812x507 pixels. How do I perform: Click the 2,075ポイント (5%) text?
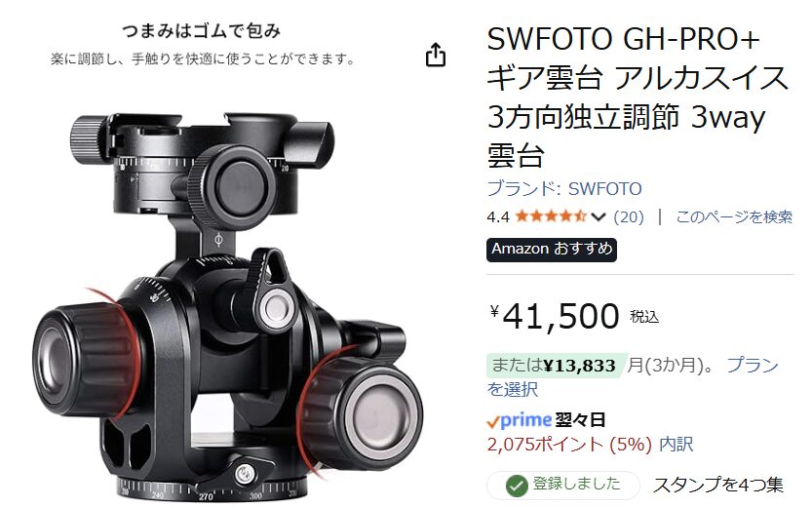pos(569,445)
